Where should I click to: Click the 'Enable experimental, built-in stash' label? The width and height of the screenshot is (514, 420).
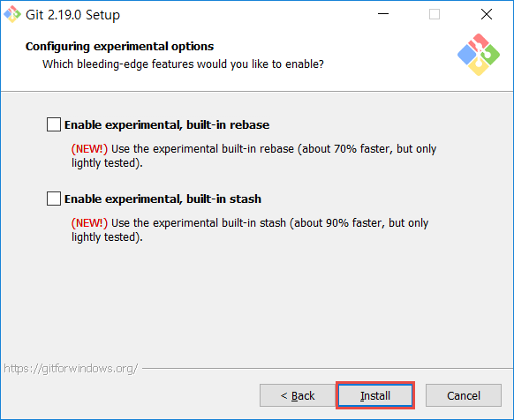163,199
